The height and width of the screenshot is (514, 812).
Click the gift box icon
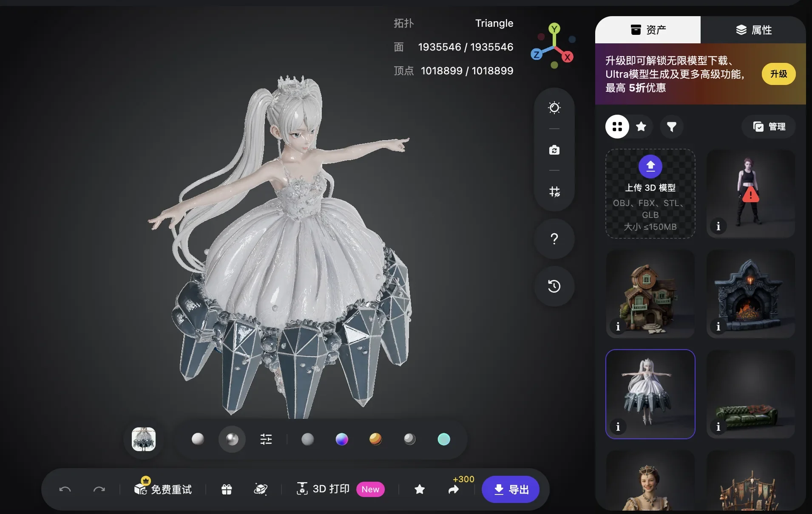[x=227, y=489]
